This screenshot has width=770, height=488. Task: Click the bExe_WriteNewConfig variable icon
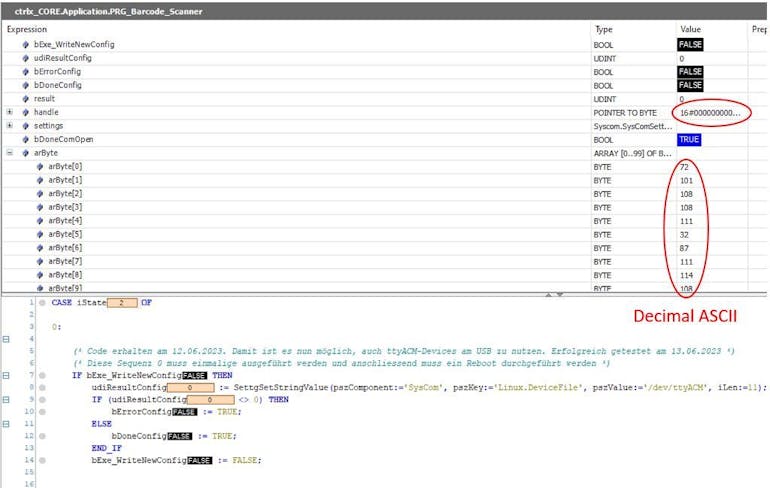[x=25, y=45]
